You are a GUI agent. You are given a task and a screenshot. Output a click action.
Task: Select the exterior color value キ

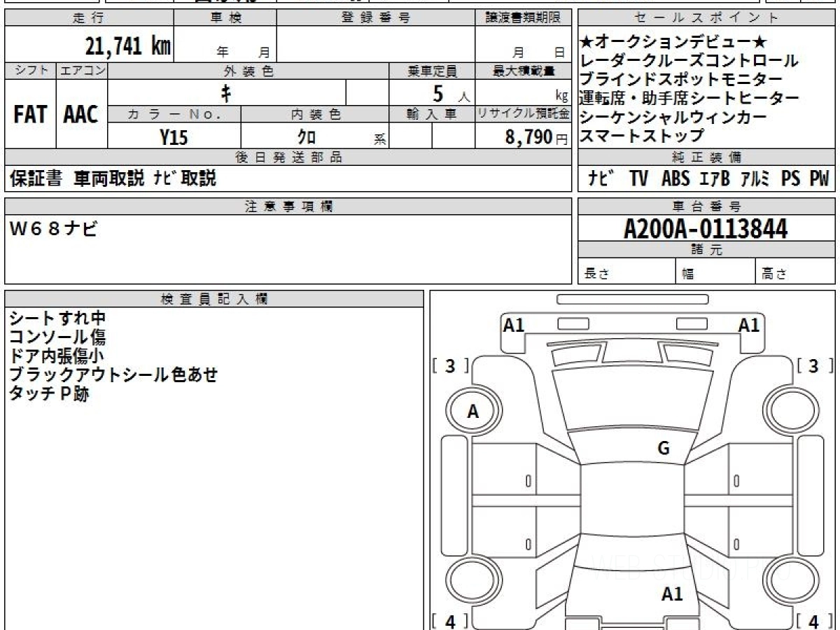226,92
